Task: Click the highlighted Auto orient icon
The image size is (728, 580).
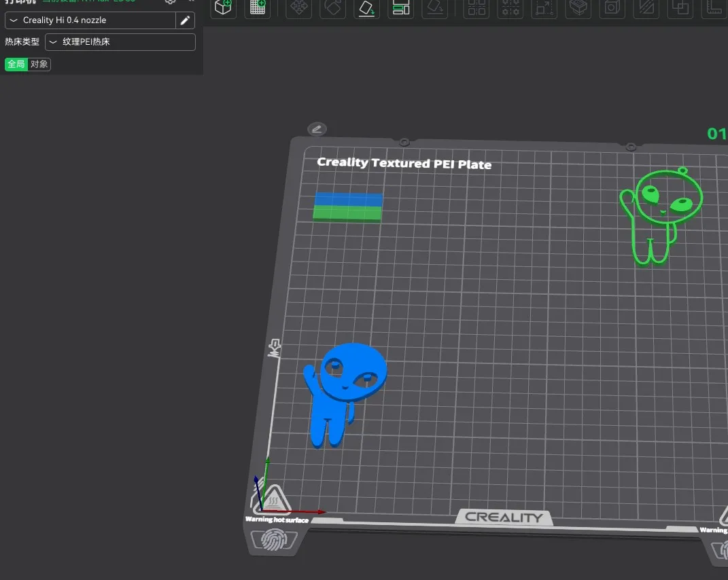Action: point(367,8)
